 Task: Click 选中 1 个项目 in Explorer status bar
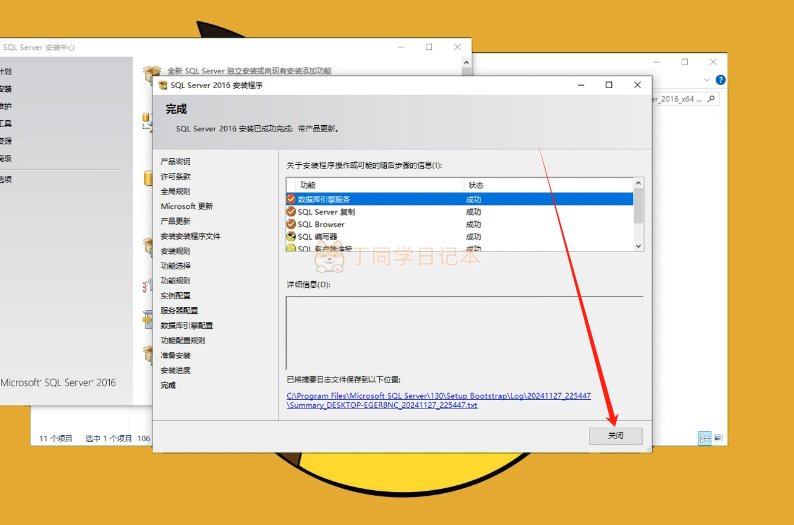click(x=108, y=438)
